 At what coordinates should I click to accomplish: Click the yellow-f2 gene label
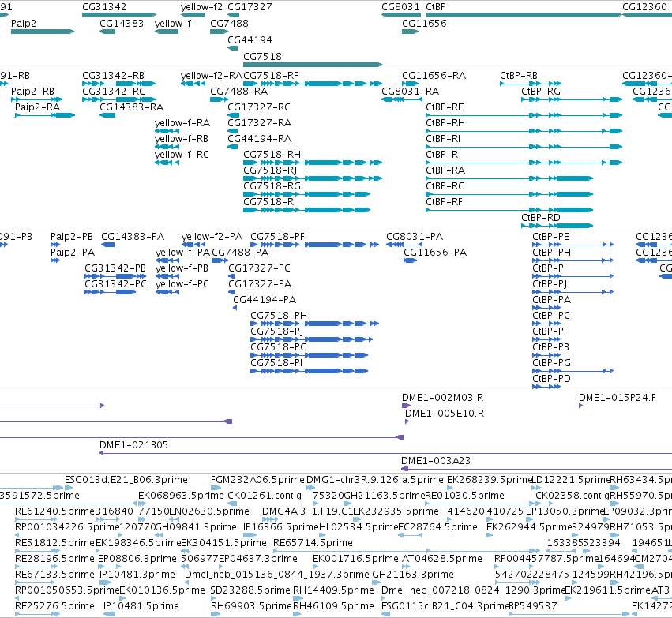click(201, 7)
